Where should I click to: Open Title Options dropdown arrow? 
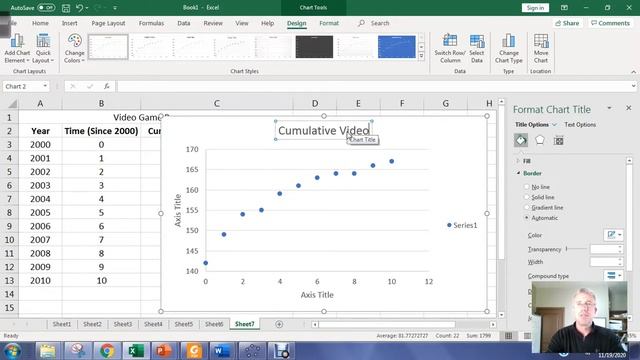[x=554, y=124]
